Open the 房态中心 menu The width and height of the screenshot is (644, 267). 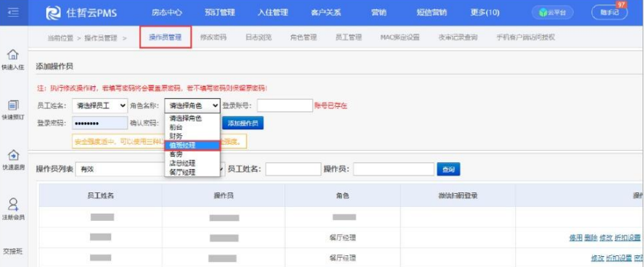167,12
